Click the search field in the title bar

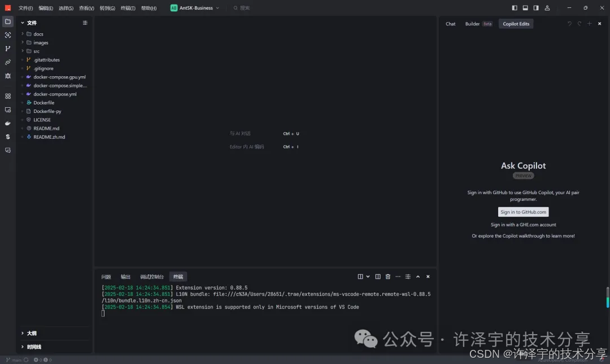tap(242, 8)
